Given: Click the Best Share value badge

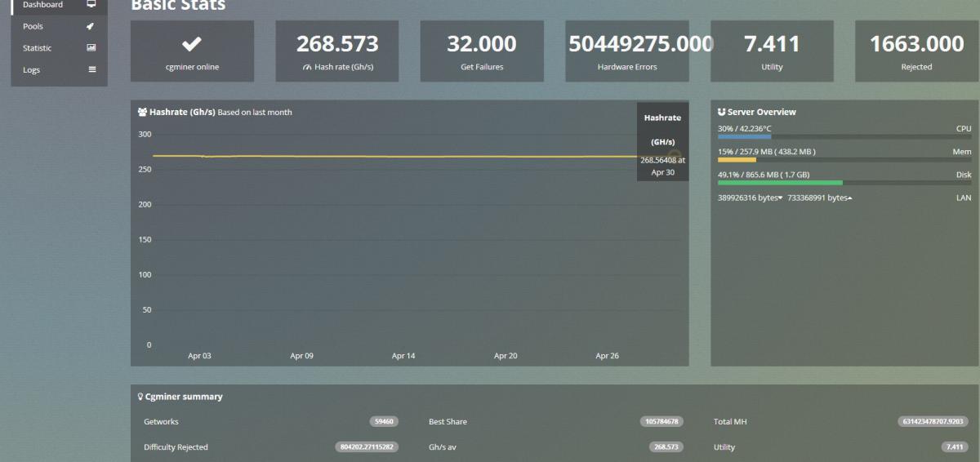Looking at the screenshot, I should point(661,422).
